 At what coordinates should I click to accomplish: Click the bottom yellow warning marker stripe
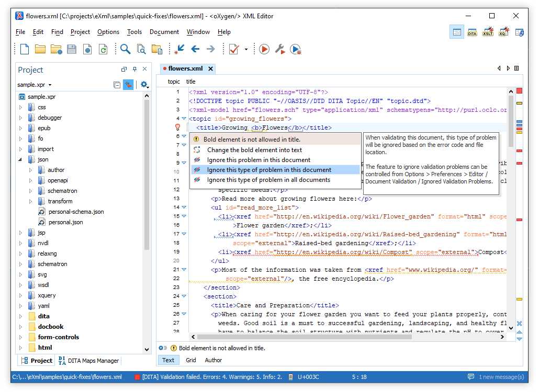520,299
